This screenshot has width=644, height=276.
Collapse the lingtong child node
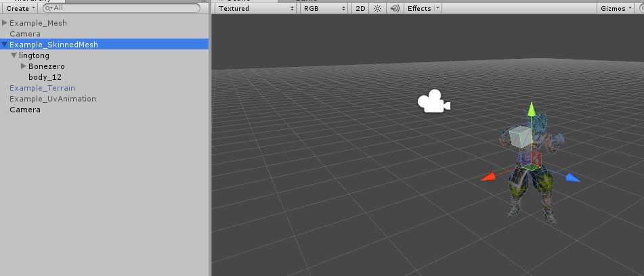pyautogui.click(x=14, y=55)
